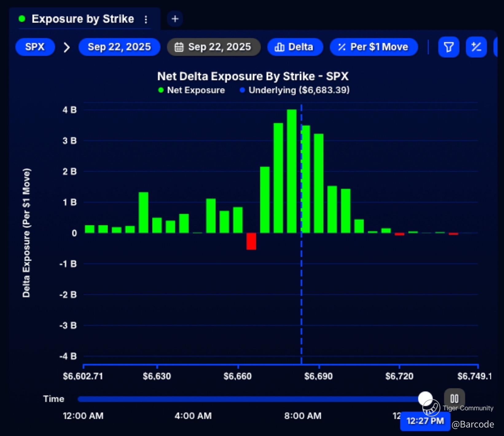Click the $6,660 x-axis label
Screen dimensions: 504x436
point(238,376)
